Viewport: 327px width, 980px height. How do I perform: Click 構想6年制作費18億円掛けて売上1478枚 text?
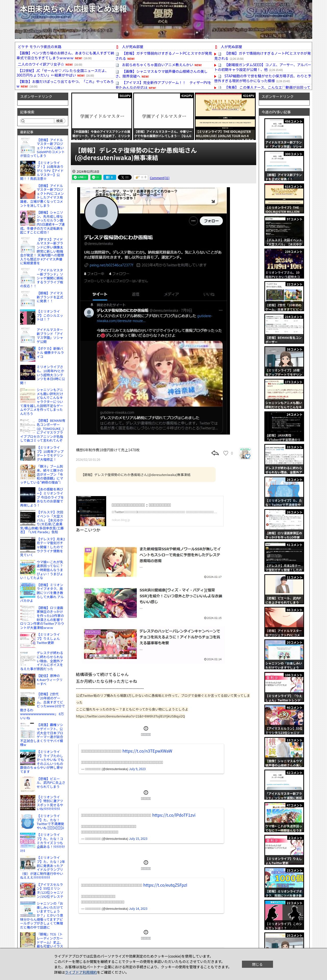(108, 450)
